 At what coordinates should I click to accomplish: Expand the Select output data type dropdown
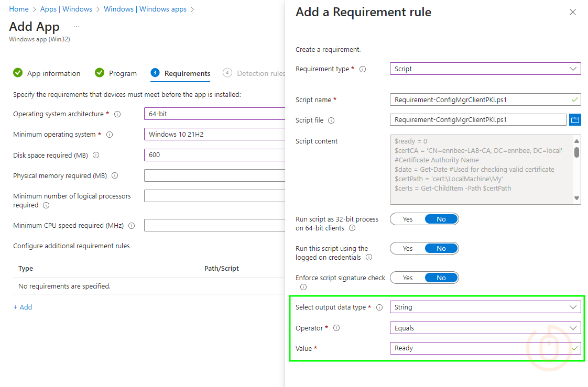click(x=485, y=307)
